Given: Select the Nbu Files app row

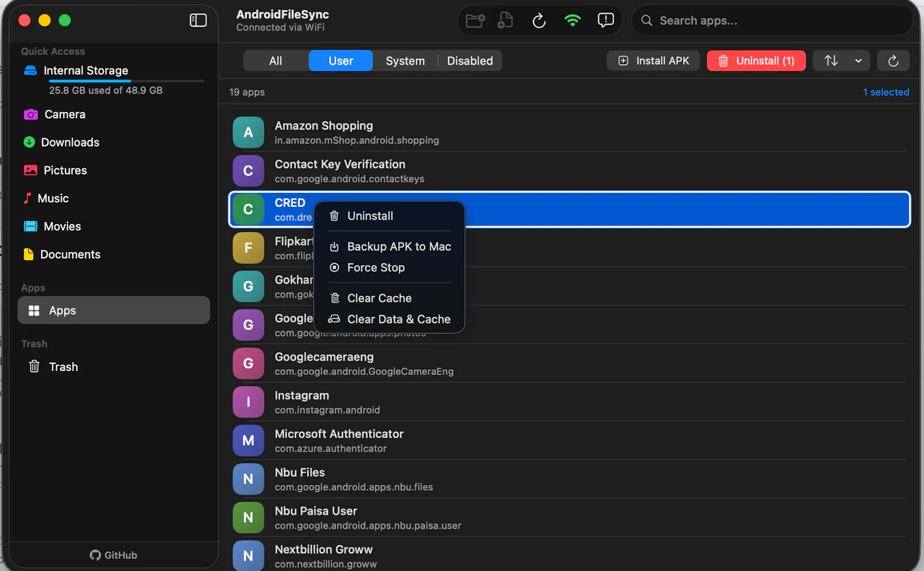Looking at the screenshot, I should 569,479.
